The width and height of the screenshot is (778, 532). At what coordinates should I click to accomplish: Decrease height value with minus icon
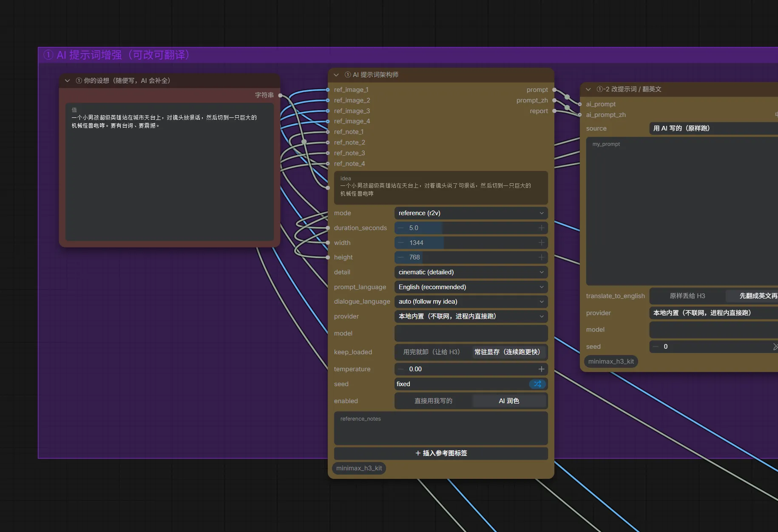(401, 257)
